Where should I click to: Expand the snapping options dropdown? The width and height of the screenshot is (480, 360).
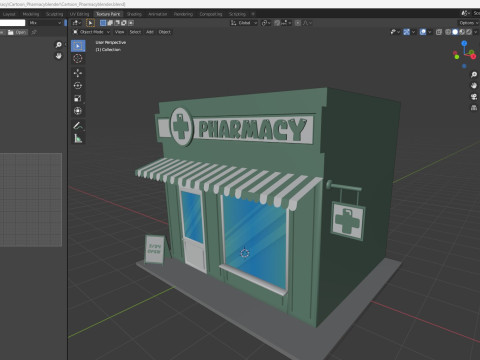(286, 23)
